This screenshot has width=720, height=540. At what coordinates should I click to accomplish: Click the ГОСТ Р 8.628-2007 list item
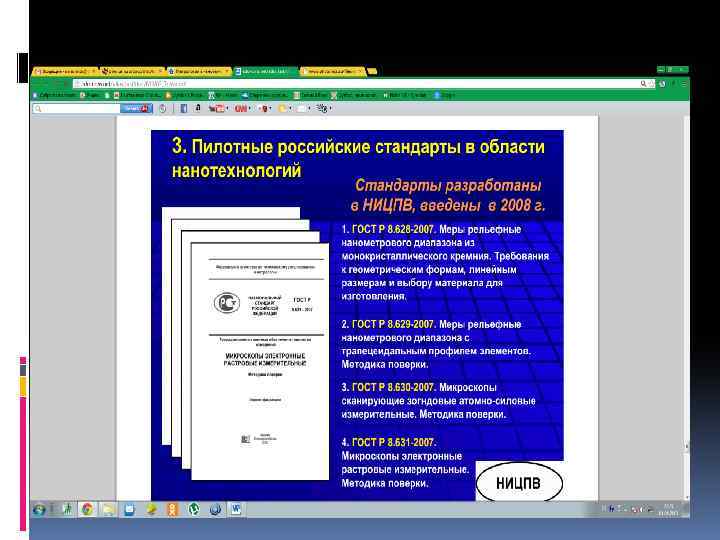[444, 262]
